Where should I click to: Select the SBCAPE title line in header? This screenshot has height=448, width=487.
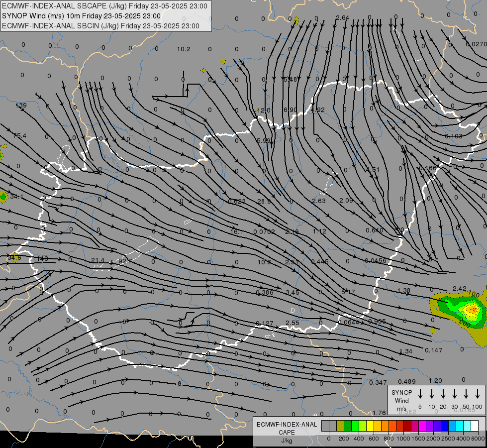click(104, 6)
